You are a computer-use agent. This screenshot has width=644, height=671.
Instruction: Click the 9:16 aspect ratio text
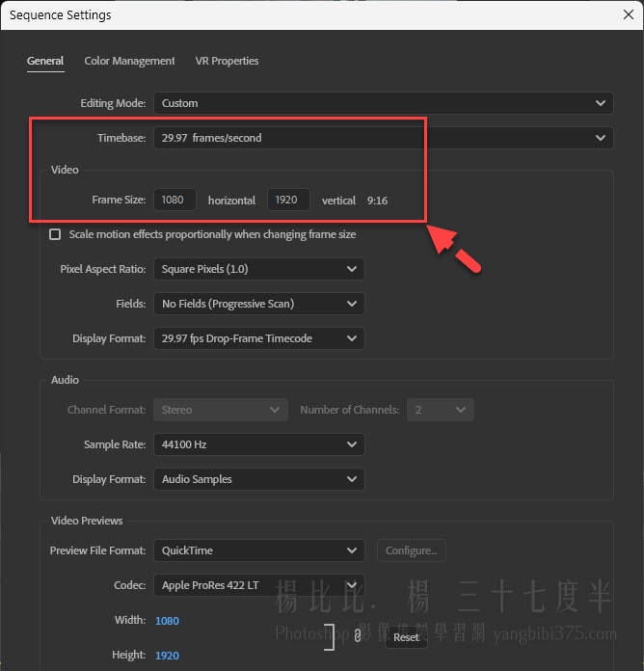tap(377, 201)
